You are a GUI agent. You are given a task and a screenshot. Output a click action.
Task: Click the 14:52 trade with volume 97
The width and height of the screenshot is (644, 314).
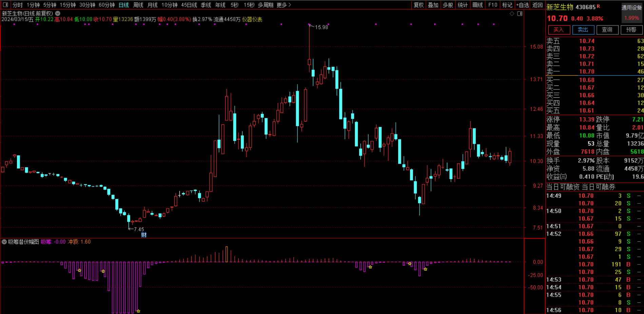click(594, 234)
